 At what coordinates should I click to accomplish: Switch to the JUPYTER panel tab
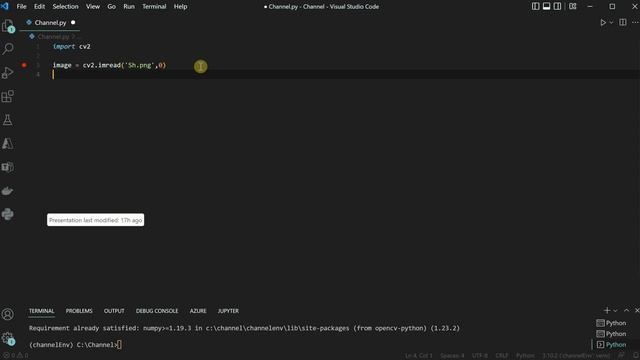(228, 311)
